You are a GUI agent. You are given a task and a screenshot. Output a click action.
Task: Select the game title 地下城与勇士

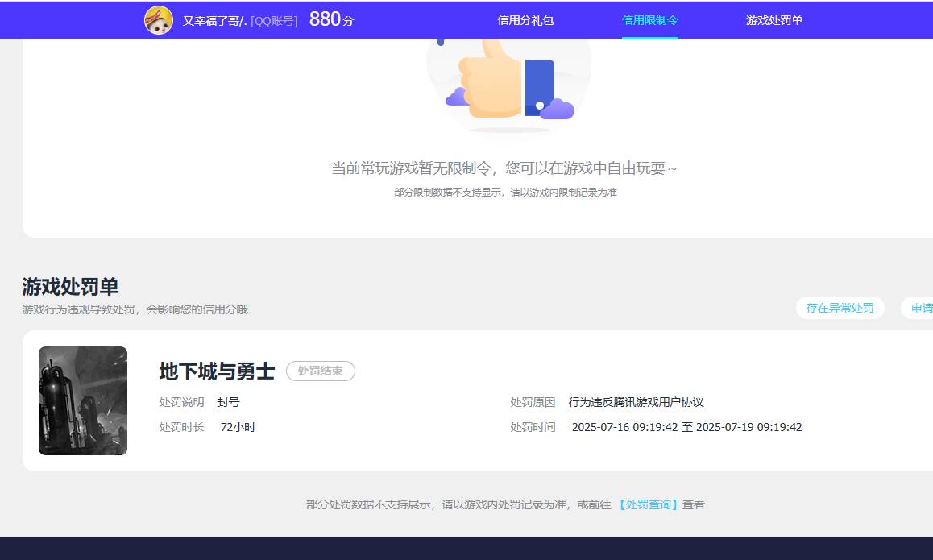pyautogui.click(x=218, y=371)
